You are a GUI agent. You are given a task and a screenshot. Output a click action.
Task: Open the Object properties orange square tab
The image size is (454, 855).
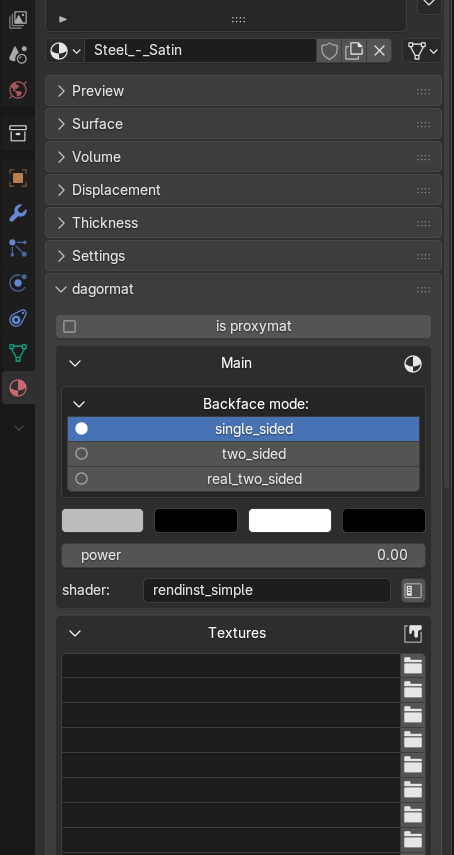tap(18, 178)
